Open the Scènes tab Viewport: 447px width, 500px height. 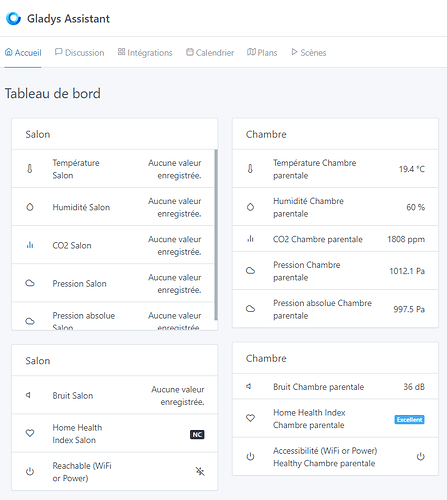tap(309, 53)
